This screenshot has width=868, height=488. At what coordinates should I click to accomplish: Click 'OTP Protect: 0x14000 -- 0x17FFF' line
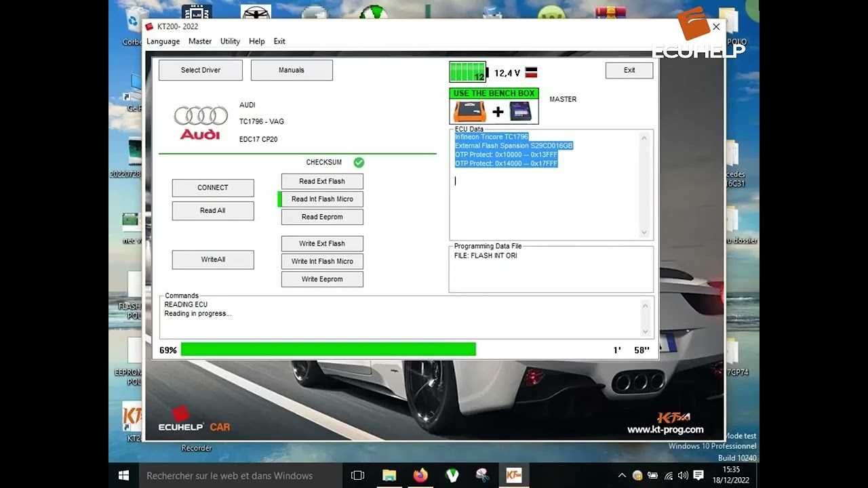point(506,163)
